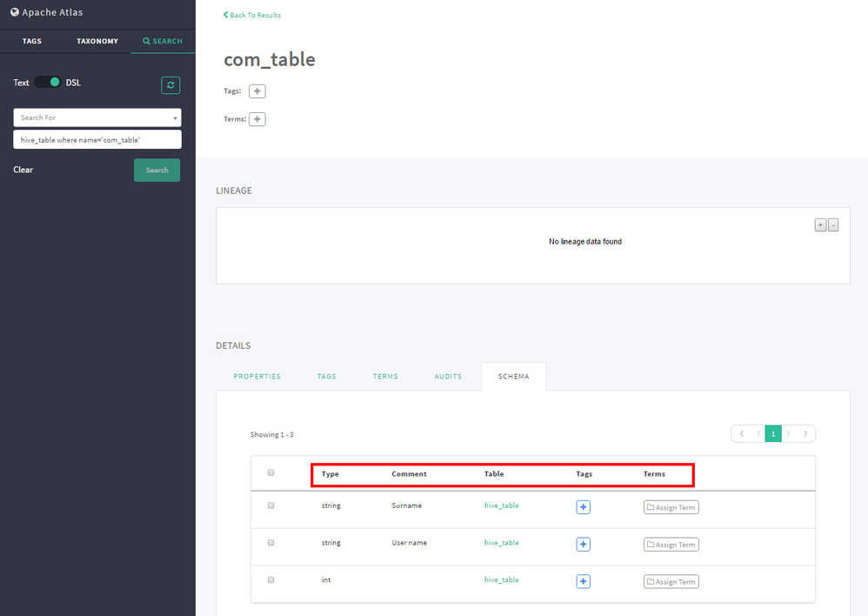Click the 'Surname' comment cell

(407, 506)
